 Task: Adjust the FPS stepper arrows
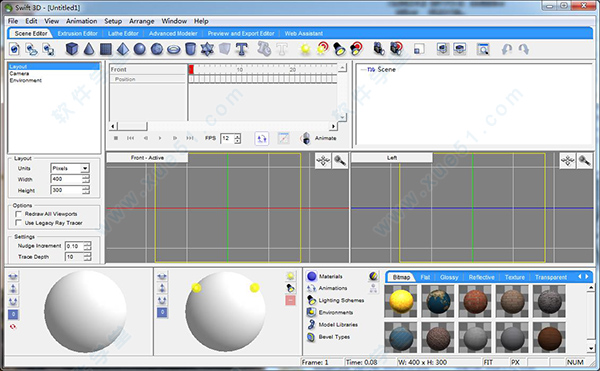pos(238,138)
